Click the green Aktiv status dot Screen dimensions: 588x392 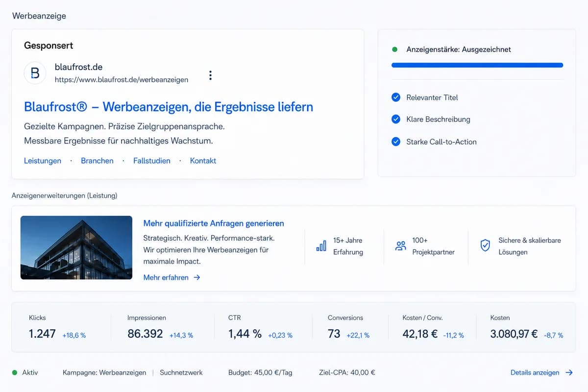[x=15, y=372]
